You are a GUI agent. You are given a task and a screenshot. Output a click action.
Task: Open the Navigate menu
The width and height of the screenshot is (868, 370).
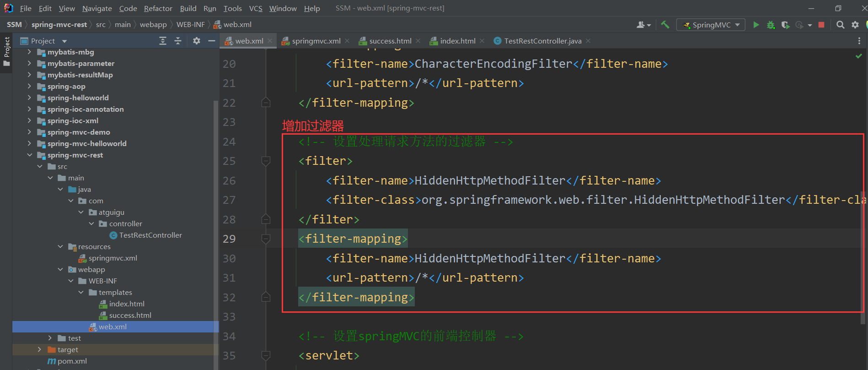click(x=97, y=8)
